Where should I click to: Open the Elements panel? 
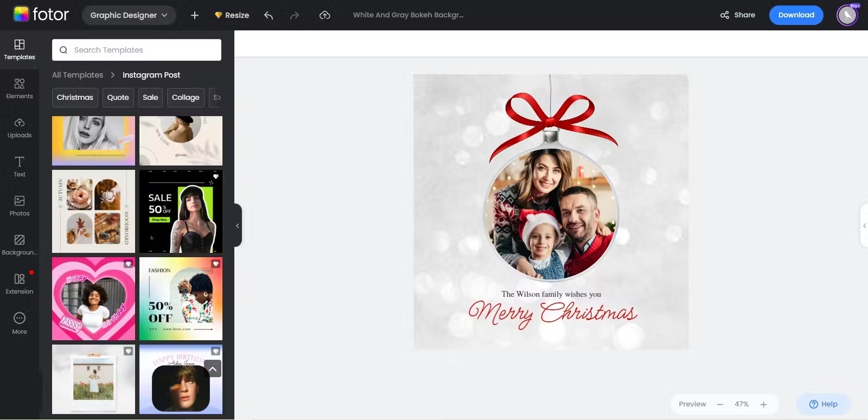coord(20,89)
